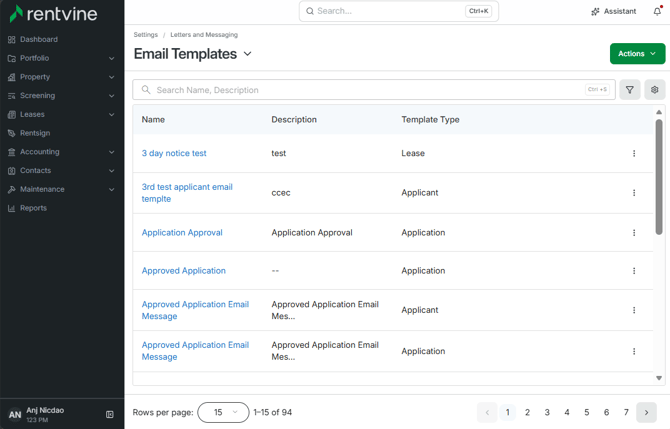Open row menu for 3rd test applicant email

(x=634, y=193)
